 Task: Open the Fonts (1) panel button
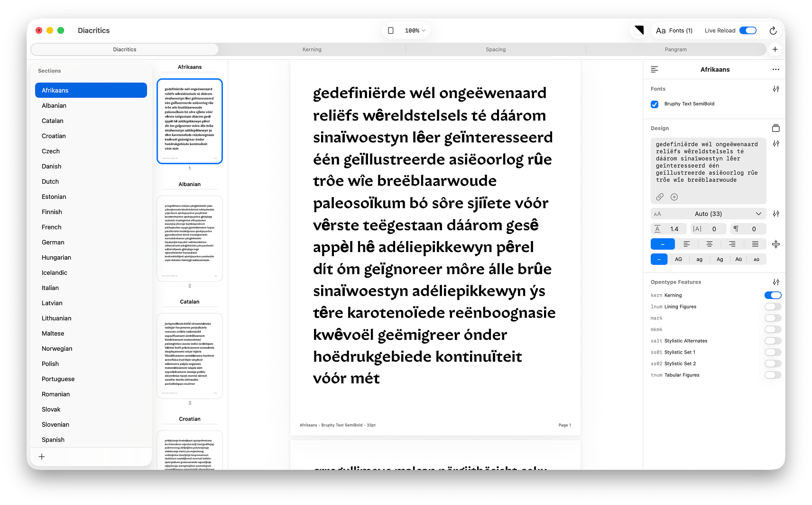pos(674,30)
